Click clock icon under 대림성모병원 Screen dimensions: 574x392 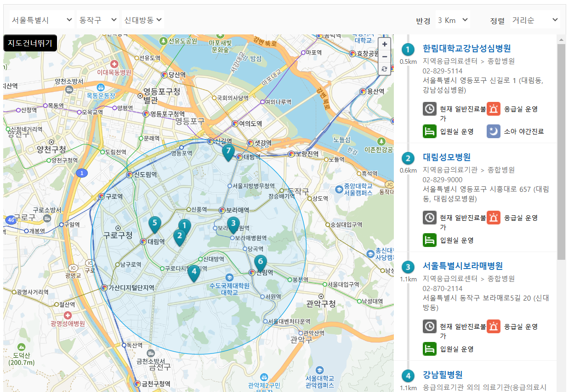(430, 218)
